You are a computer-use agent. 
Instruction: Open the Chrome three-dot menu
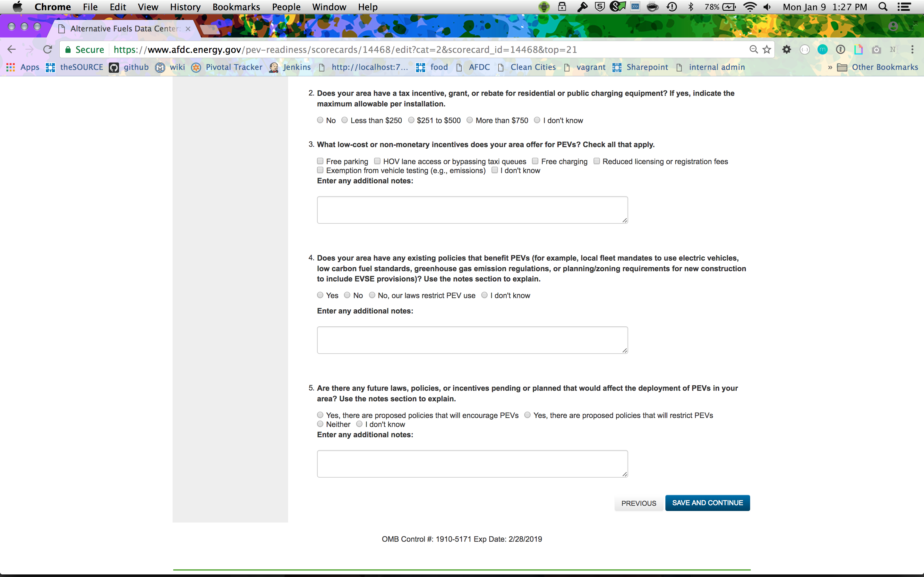coord(912,50)
